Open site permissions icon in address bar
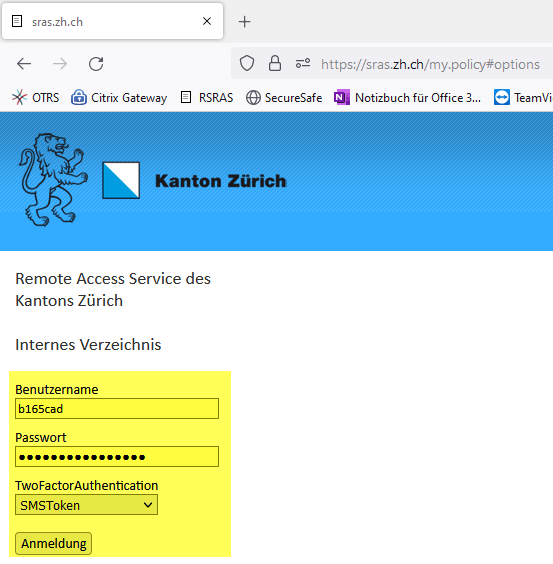Viewport: 553px width, 564px height. pos(303,64)
